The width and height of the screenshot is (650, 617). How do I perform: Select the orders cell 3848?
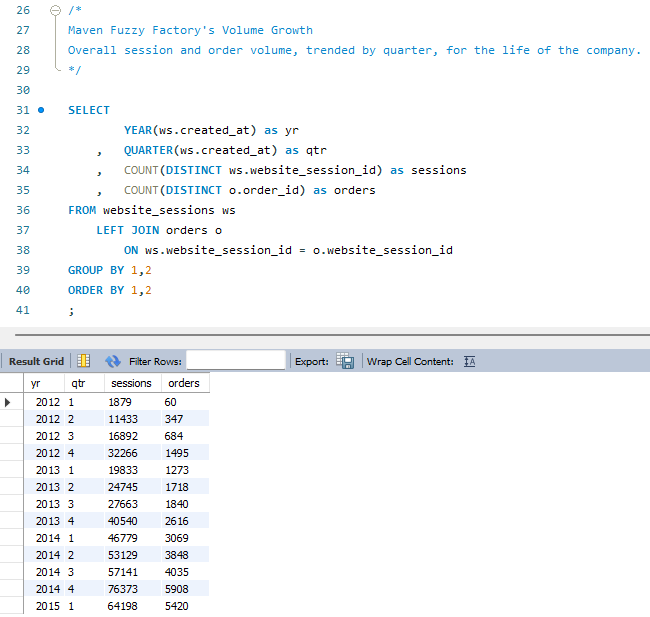185,555
